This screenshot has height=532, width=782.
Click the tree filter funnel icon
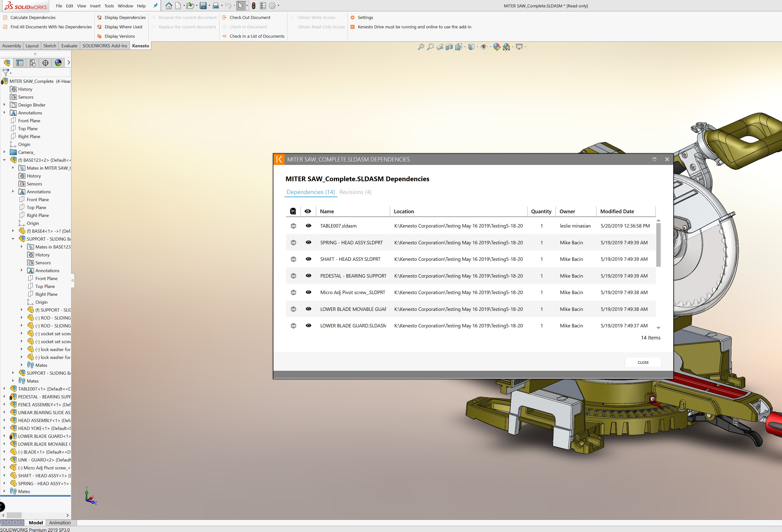[x=5, y=72]
